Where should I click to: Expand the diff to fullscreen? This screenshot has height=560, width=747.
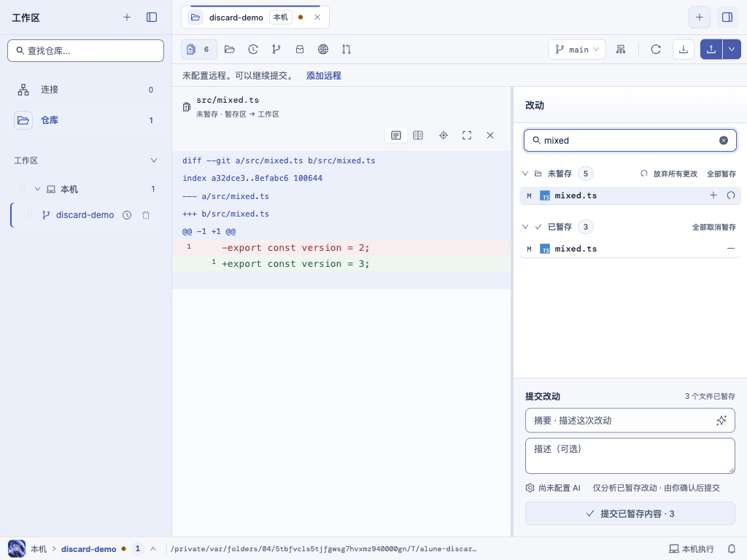(x=467, y=136)
